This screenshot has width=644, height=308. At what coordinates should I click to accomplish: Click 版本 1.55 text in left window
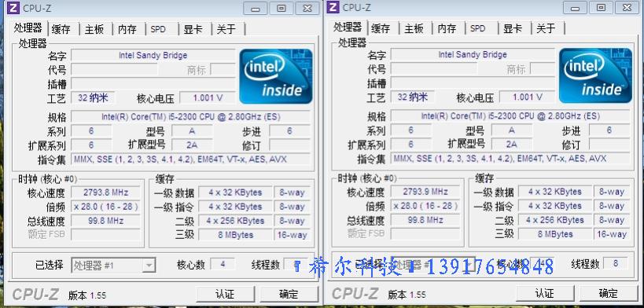[x=87, y=295]
